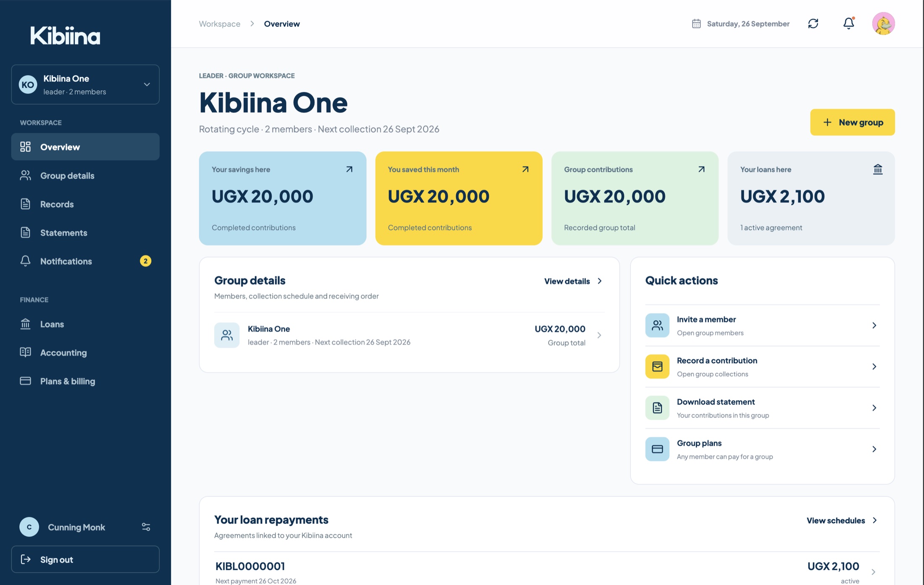Screen dimensions: 924x585
Task: Click the Download statement icon
Action: (x=657, y=408)
